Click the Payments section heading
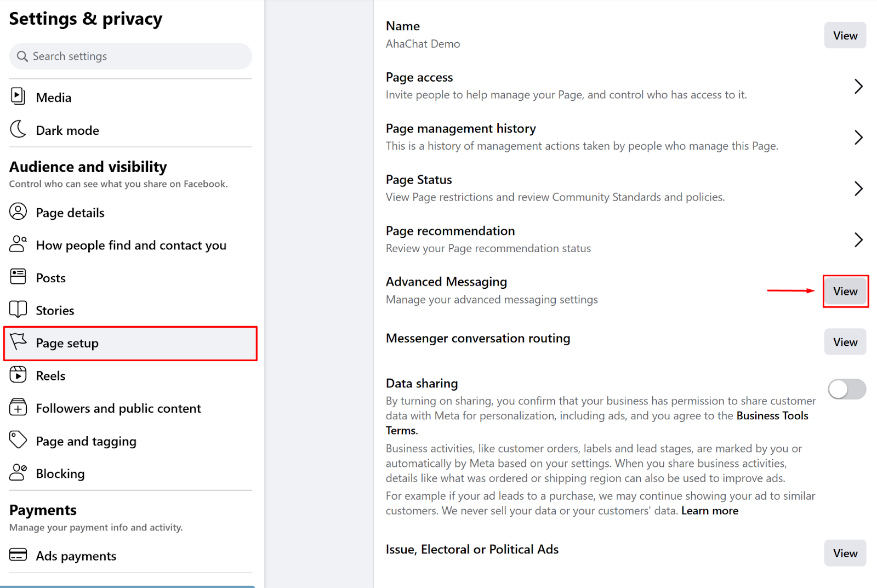Screen dimensions: 877x588 (43, 510)
